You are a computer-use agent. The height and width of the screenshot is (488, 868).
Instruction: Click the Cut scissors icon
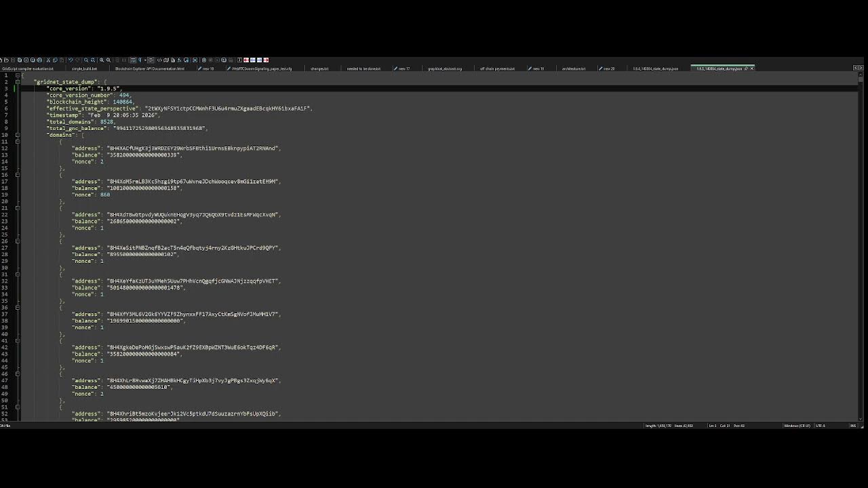coord(48,60)
